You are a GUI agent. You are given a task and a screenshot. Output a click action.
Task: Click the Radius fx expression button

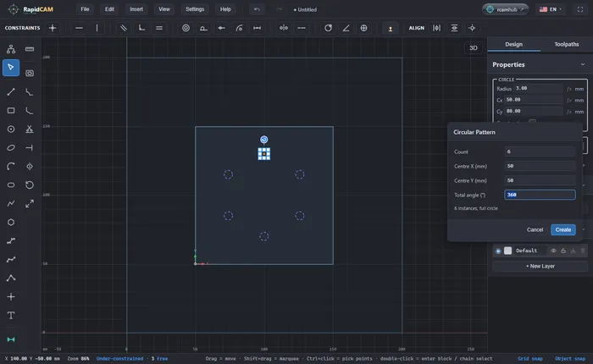pos(568,89)
